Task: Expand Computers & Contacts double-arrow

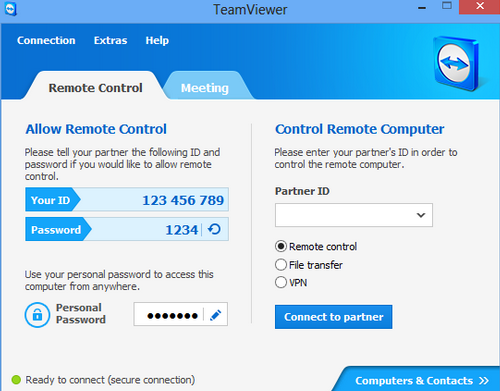Action: [x=484, y=380]
